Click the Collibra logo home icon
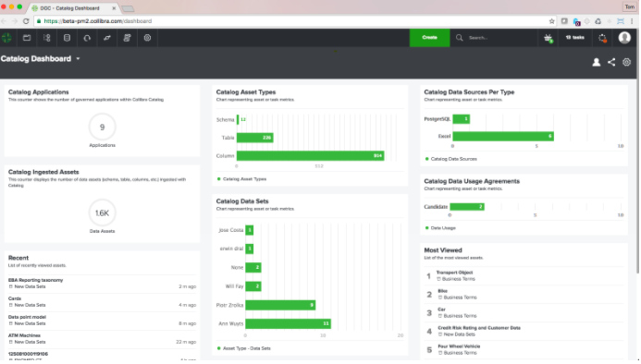This screenshot has height=364, width=641. click(6, 38)
